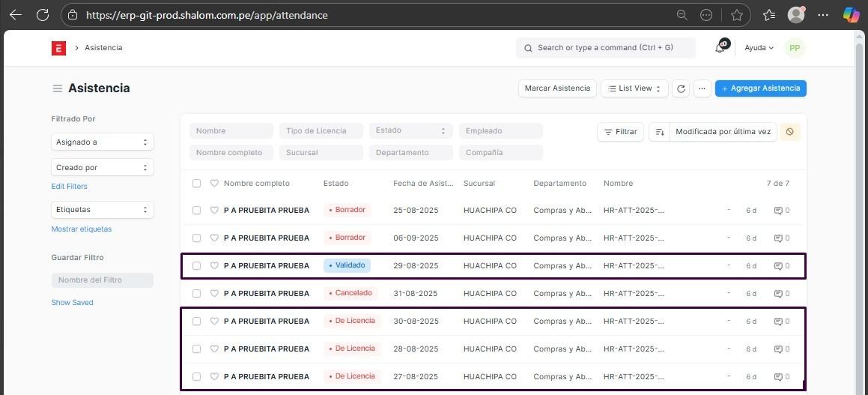Select checkbox for the 25-08-2025 Borrador row
Viewport: 868px width, 395px height.
click(x=196, y=211)
